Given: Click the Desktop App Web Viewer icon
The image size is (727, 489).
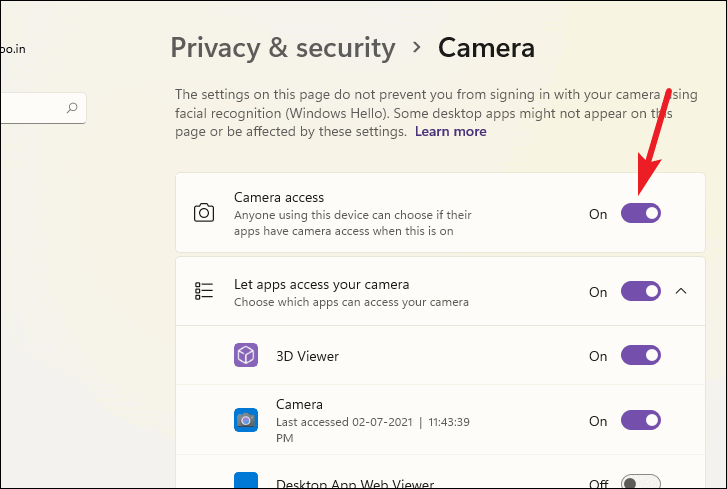Looking at the screenshot, I should (x=246, y=482).
